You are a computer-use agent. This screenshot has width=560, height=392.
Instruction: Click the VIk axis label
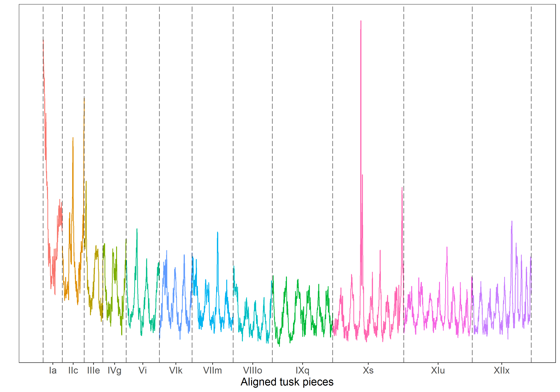click(176, 371)
